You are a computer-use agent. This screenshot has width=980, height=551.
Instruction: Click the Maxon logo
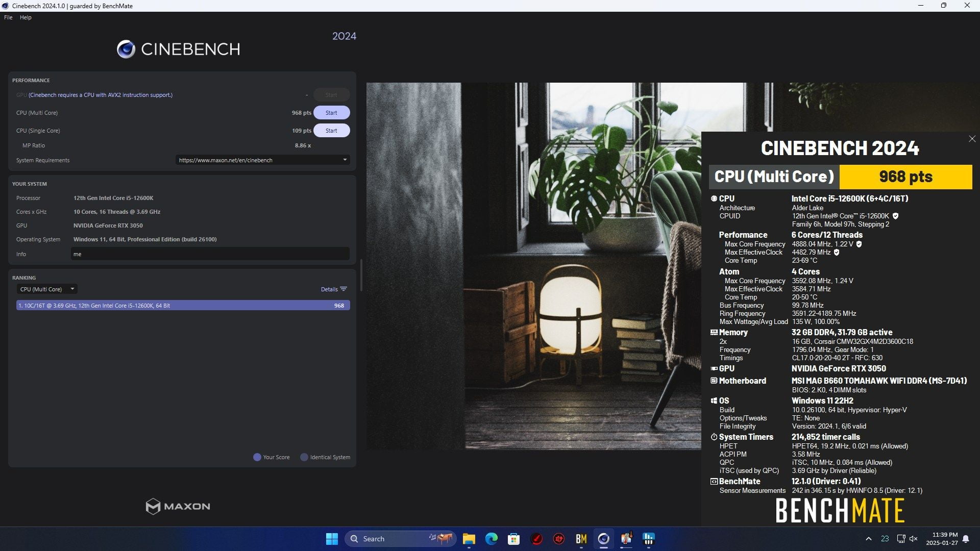[x=178, y=506]
